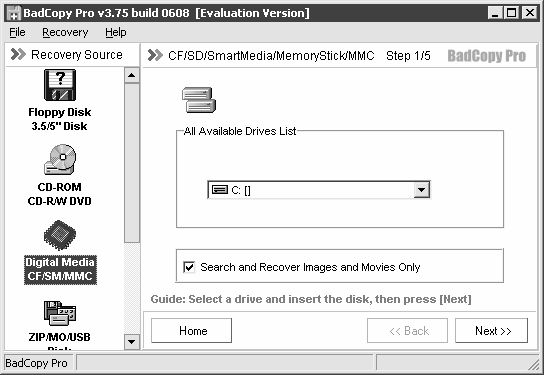Select the Digital Media CF/SM/MMC chip icon

point(60,235)
